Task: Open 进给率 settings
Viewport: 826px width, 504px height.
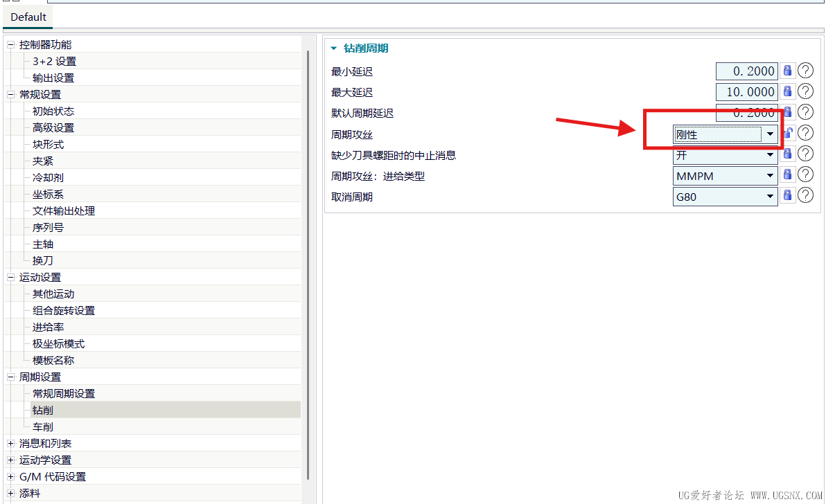Action: [x=48, y=327]
